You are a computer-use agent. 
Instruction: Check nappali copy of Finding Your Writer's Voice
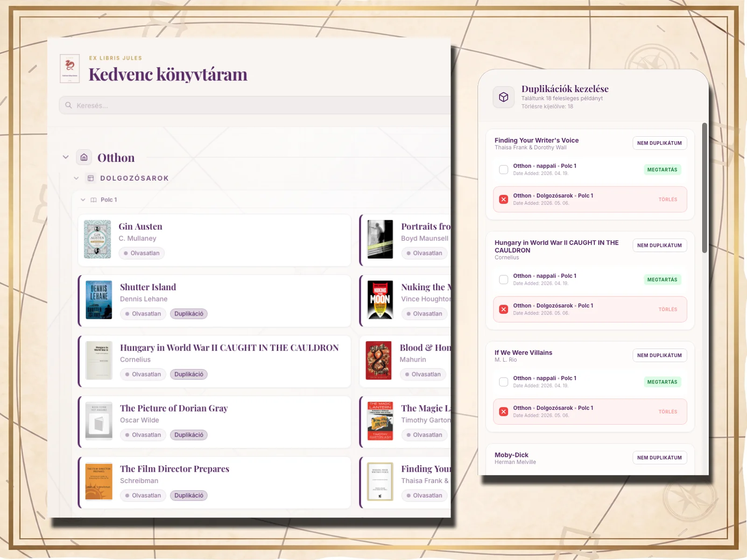[x=504, y=169]
